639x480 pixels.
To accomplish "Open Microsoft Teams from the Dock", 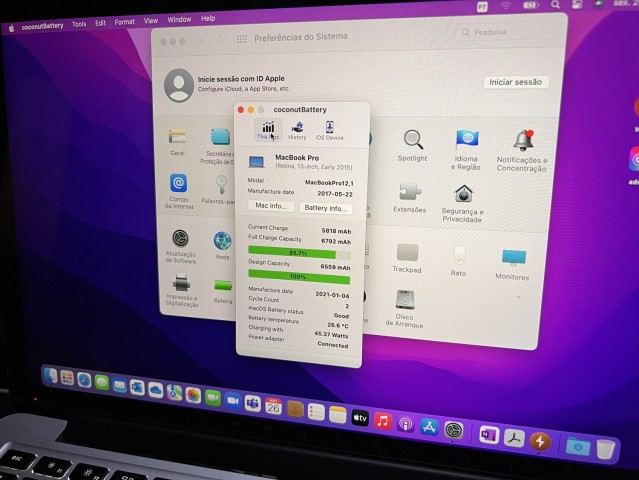I will 253,404.
